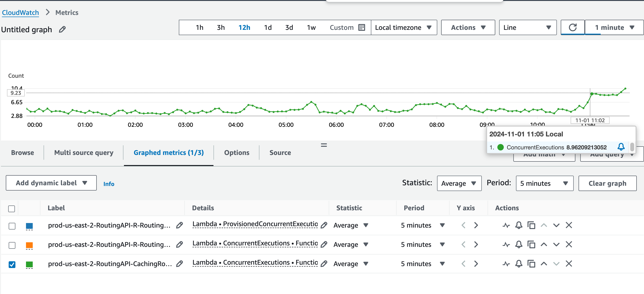The width and height of the screenshot is (644, 294).
Task: Create alarm bell for ProvisionedConcurrentExecutions row
Action: tap(519, 225)
